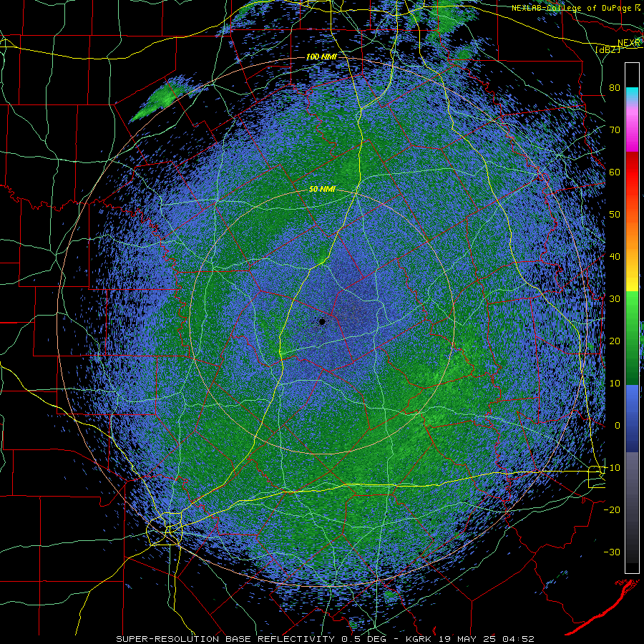Click the positive 10 value on the color scale
The image size is (644, 644).
(615, 384)
